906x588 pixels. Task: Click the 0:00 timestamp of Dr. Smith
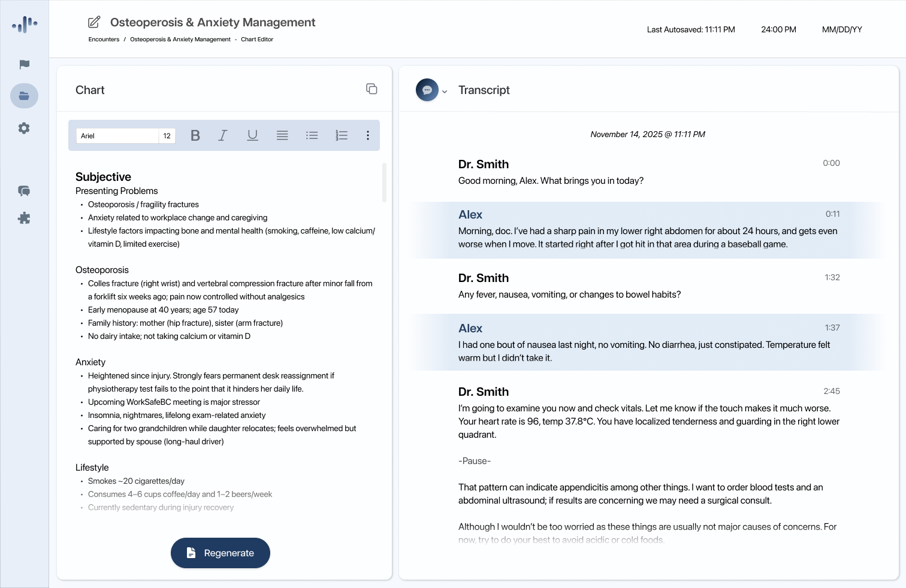coord(831,163)
